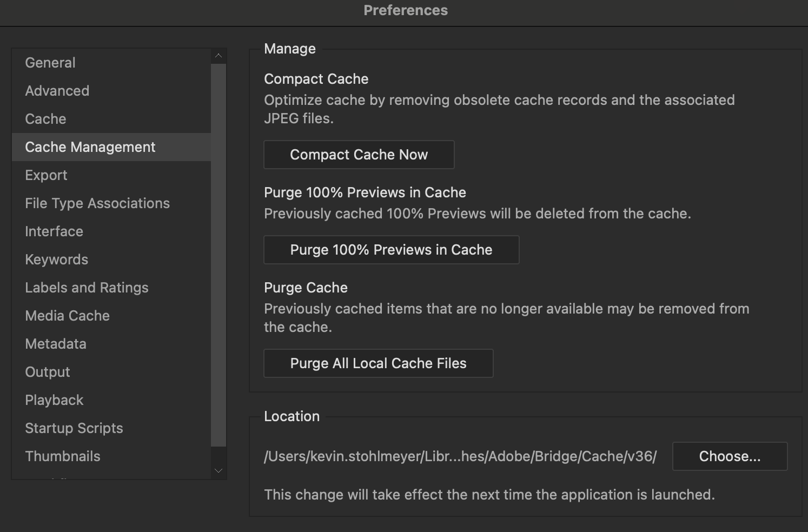Open the Playback preferences
Image resolution: width=808 pixels, height=532 pixels.
click(54, 400)
